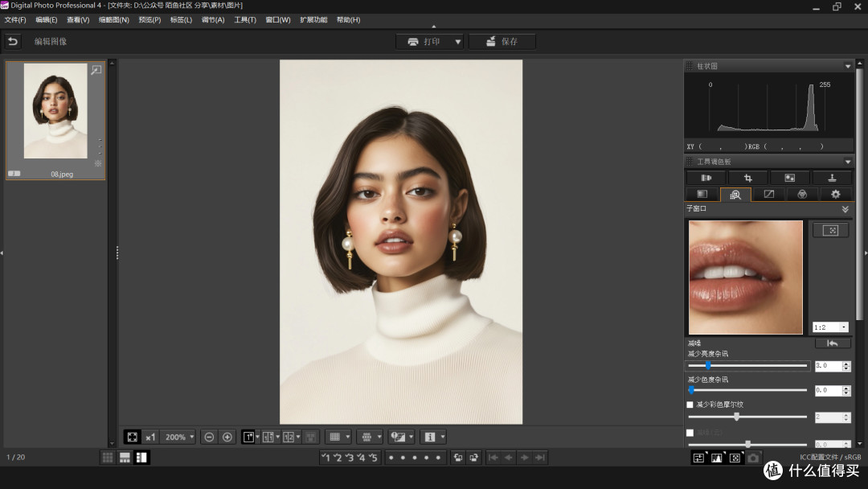
Task: Open the 工具(T) menu
Action: (x=245, y=19)
